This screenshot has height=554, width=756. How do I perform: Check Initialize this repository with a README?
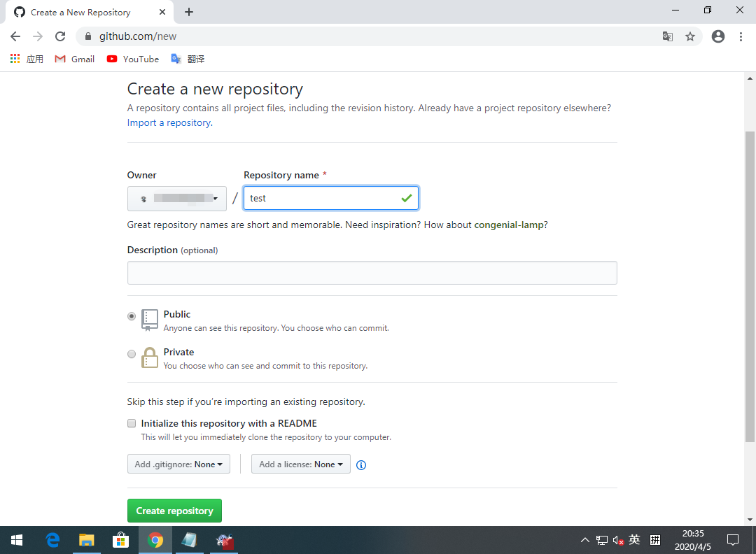(132, 423)
